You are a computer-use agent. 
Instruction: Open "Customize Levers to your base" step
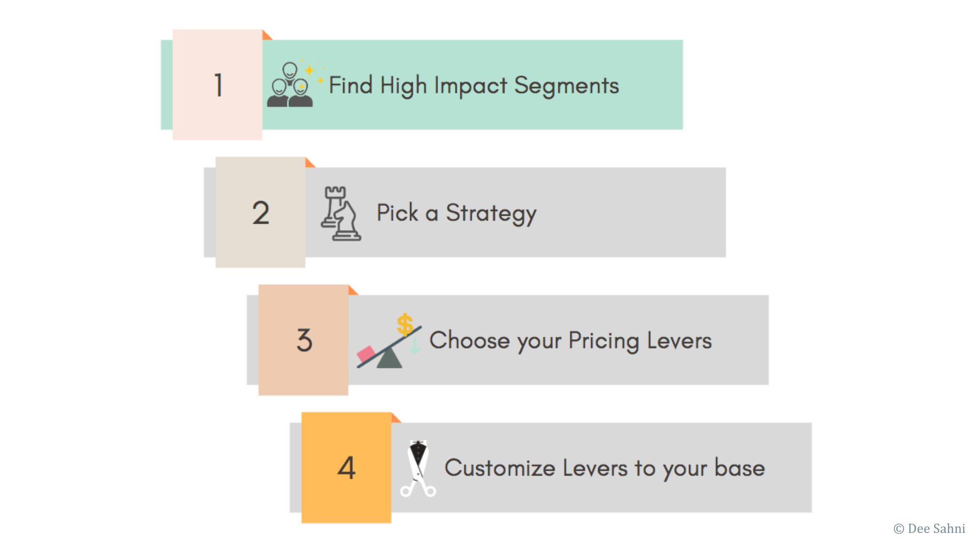604,468
